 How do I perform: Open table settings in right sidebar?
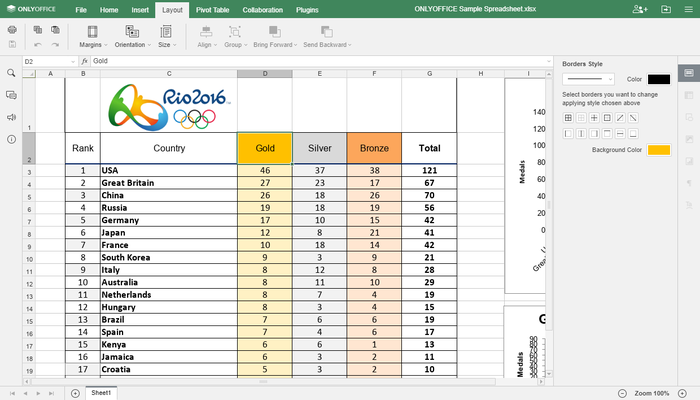pos(689,95)
